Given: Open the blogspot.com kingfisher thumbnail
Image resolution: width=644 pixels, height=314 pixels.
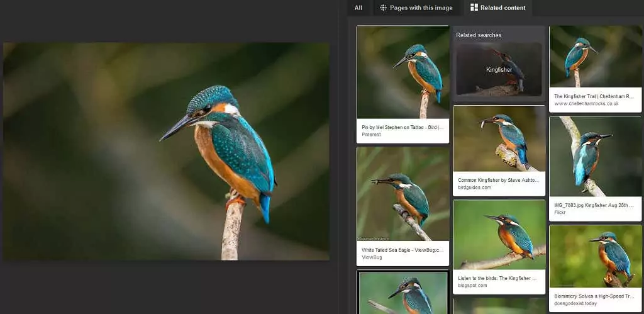Looking at the screenshot, I should 499,235.
